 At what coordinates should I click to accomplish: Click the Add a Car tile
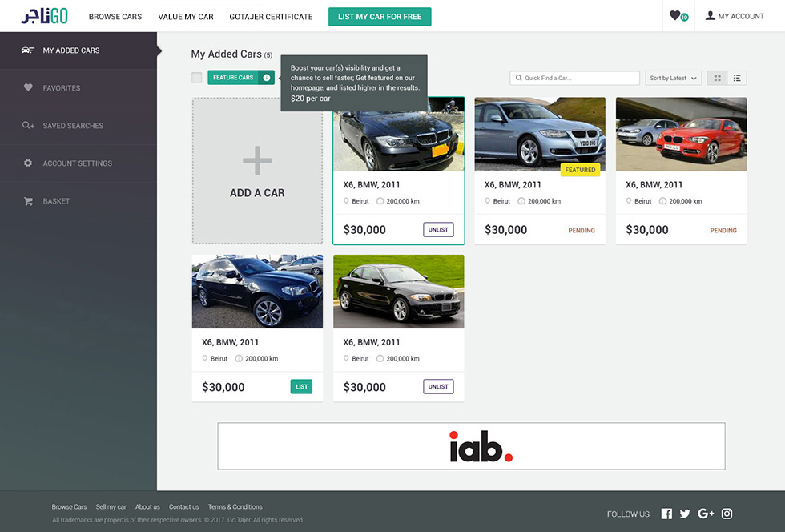pyautogui.click(x=257, y=171)
